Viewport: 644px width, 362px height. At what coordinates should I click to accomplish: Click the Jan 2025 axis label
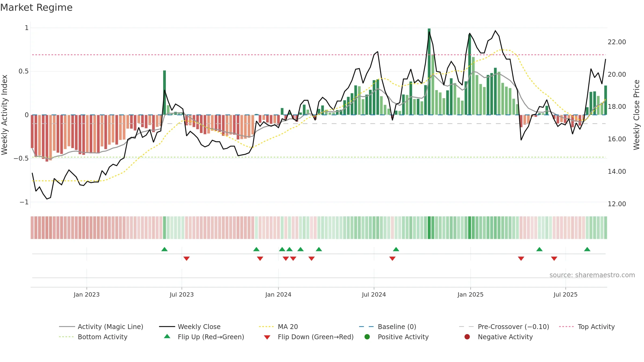[x=470, y=294]
